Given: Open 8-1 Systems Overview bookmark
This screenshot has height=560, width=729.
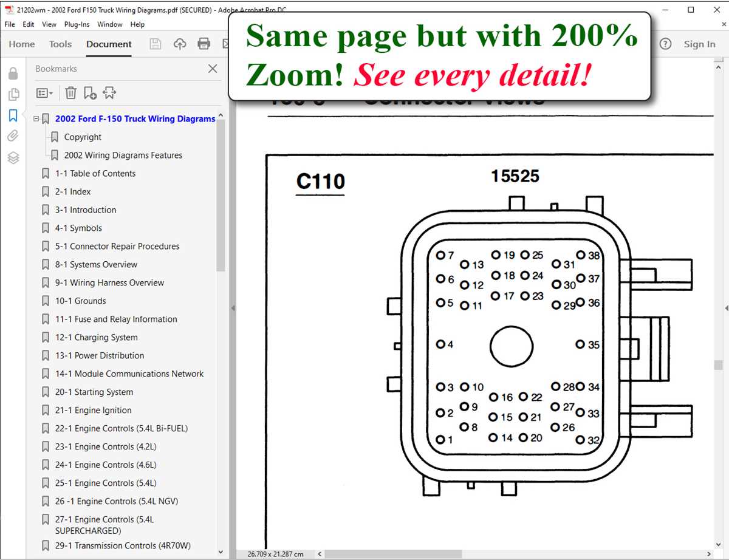Looking at the screenshot, I should tap(96, 265).
